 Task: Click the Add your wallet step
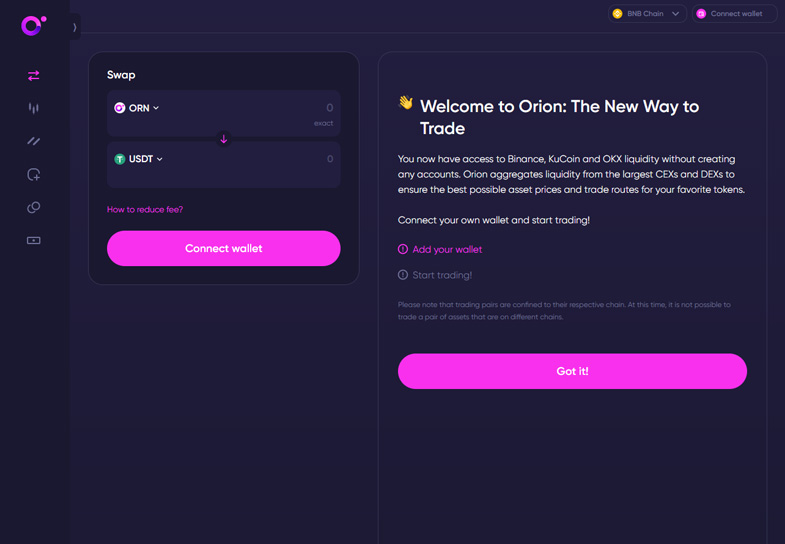pos(440,249)
